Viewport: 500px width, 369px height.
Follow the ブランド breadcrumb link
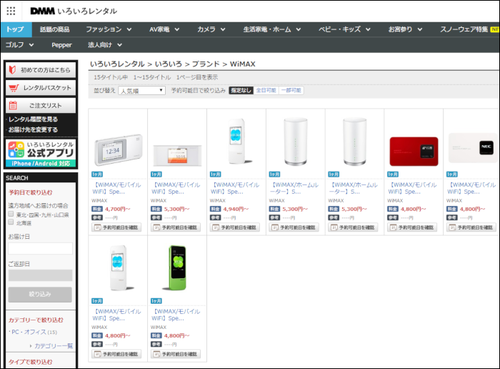[x=206, y=64]
